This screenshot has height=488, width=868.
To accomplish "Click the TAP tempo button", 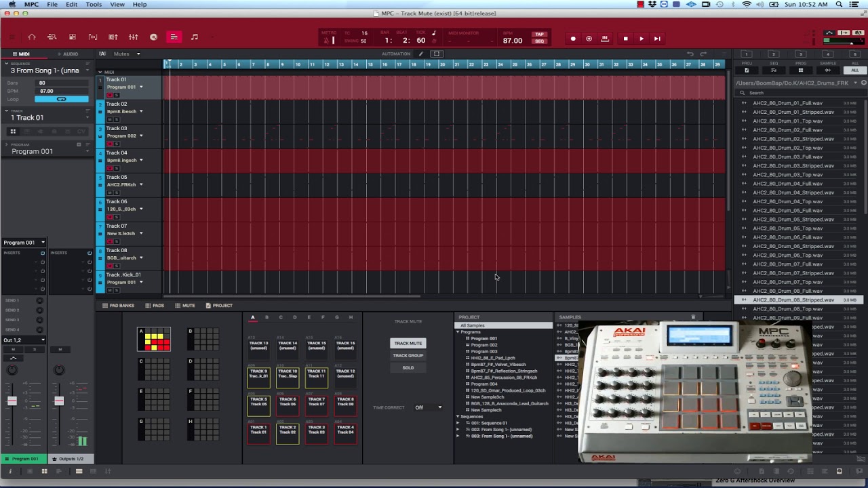I will pyautogui.click(x=539, y=34).
